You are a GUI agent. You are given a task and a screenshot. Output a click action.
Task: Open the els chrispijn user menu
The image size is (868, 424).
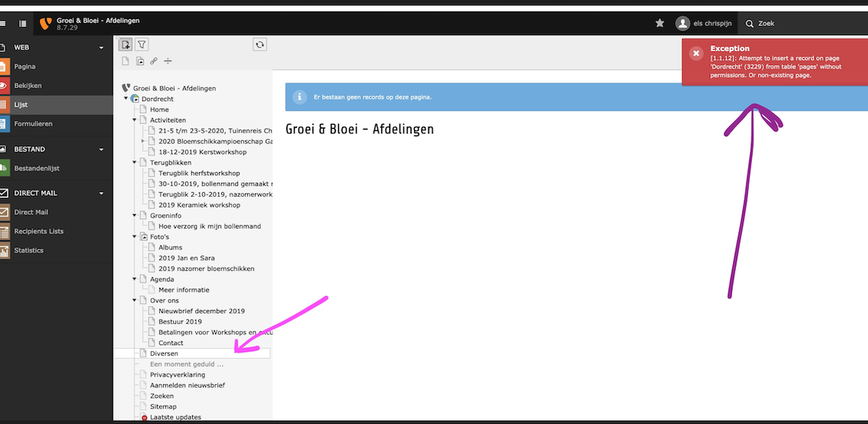[x=703, y=24]
